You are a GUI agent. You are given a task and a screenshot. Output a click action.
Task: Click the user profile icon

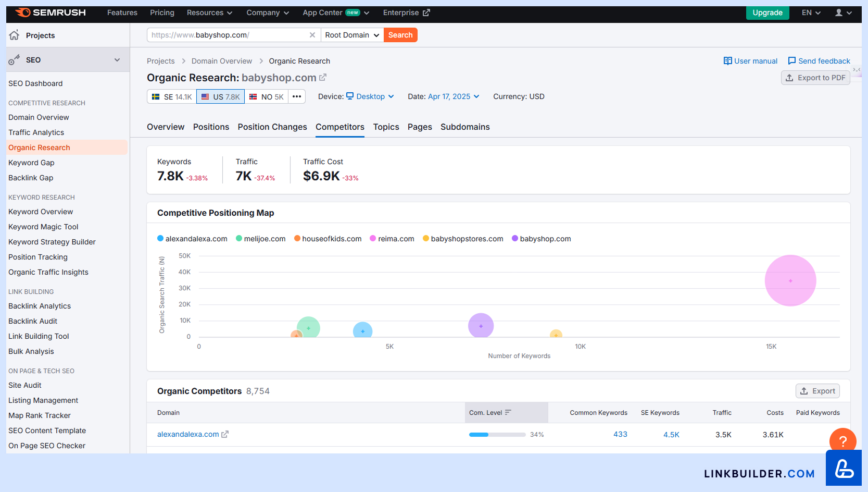(839, 13)
